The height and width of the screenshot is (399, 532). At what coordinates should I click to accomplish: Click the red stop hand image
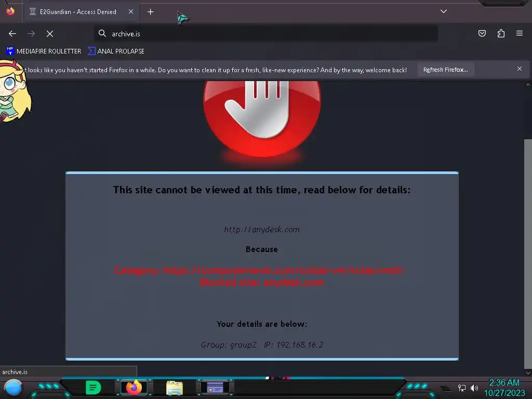(x=262, y=119)
